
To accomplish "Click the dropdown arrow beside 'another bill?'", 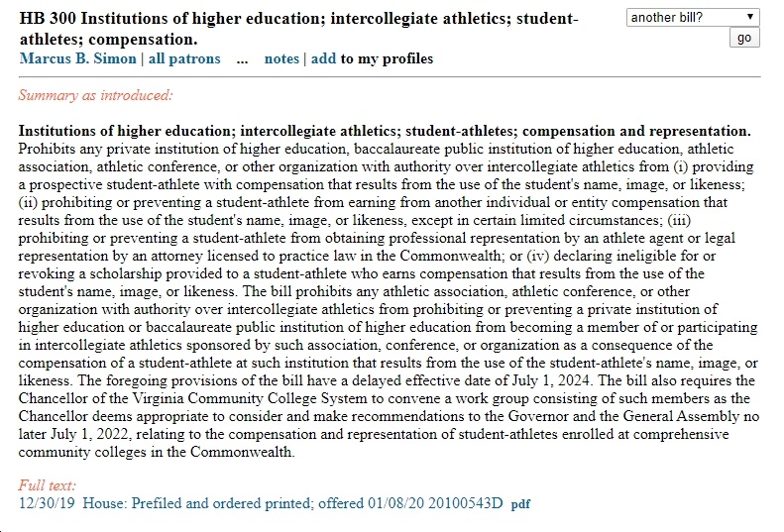I will point(750,17).
